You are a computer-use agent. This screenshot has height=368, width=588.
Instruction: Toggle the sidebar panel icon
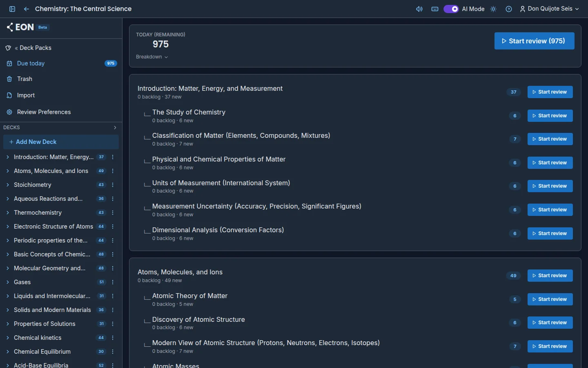coord(12,9)
